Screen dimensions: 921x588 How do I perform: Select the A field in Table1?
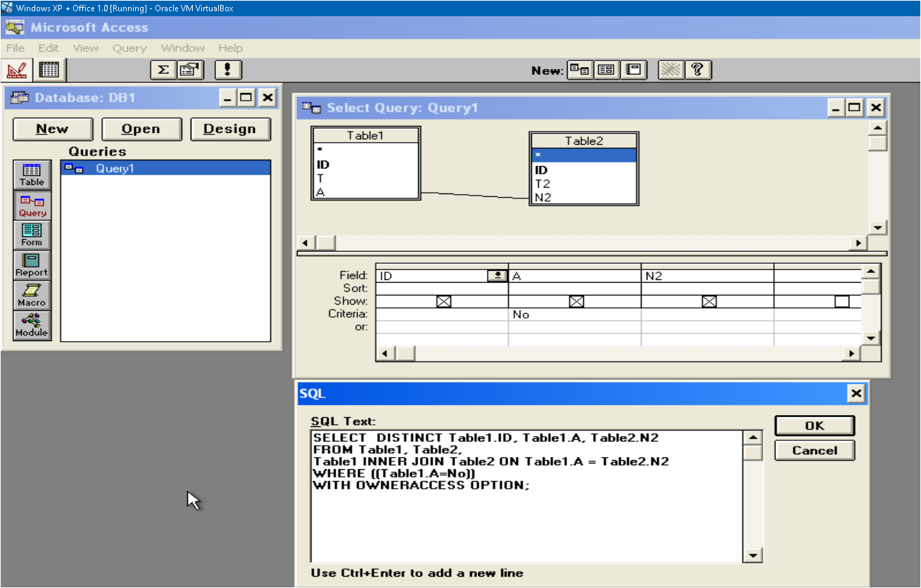point(366,191)
